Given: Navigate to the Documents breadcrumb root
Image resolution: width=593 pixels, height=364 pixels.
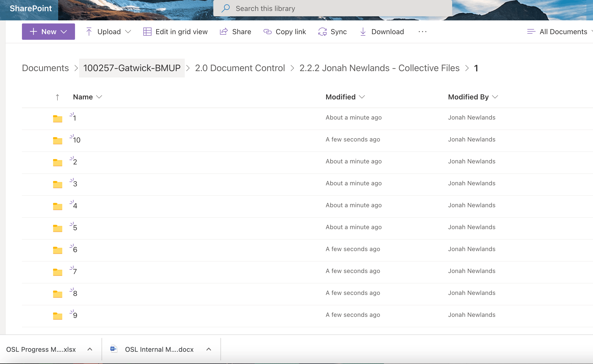Looking at the screenshot, I should point(45,68).
